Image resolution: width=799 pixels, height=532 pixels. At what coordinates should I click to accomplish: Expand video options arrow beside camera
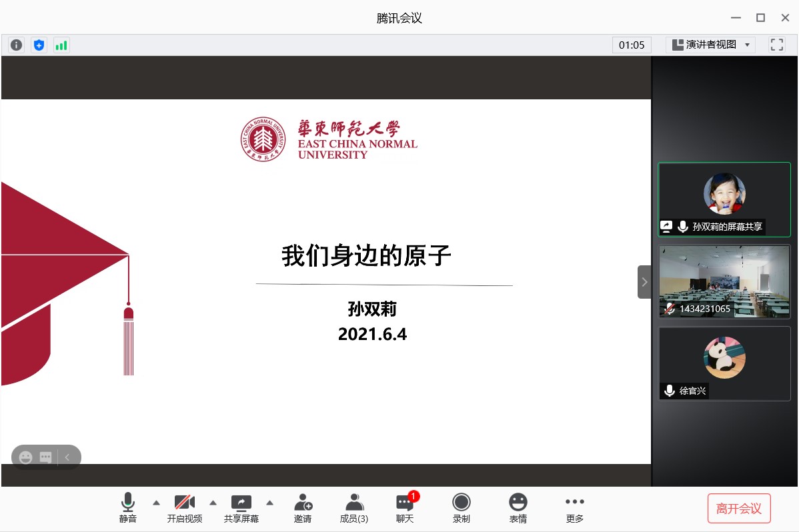tap(213, 503)
